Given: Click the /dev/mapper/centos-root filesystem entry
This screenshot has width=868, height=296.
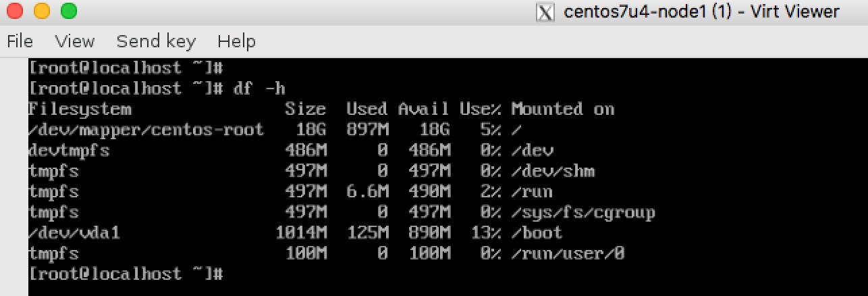Looking at the screenshot, I should [146, 130].
